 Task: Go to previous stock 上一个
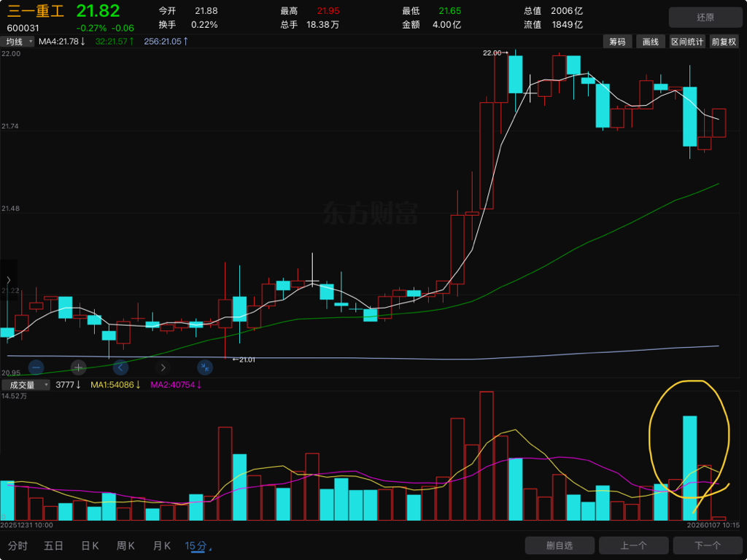coord(634,545)
